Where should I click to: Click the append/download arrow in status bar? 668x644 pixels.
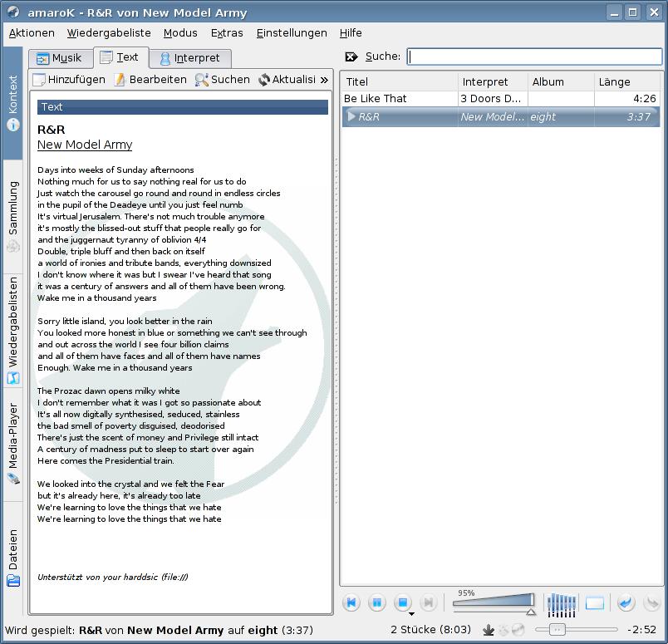[x=489, y=630]
